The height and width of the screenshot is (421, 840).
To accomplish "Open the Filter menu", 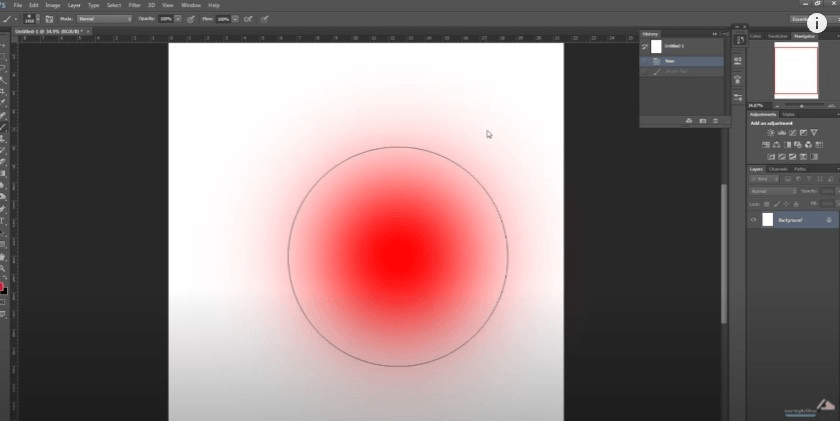I will pyautogui.click(x=134, y=5).
